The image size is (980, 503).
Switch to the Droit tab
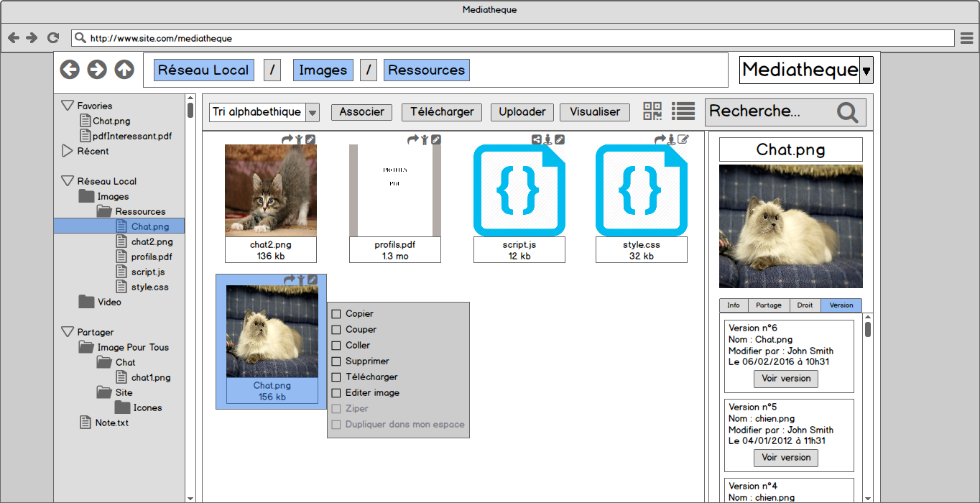pyautogui.click(x=805, y=305)
